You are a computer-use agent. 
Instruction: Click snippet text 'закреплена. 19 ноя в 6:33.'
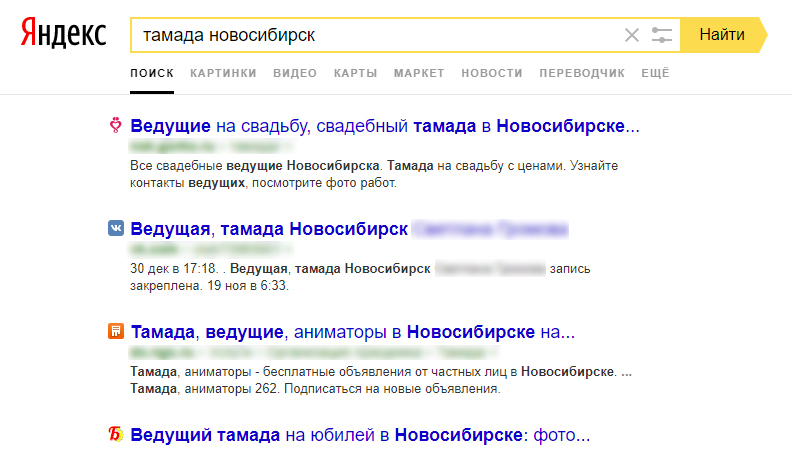(209, 286)
